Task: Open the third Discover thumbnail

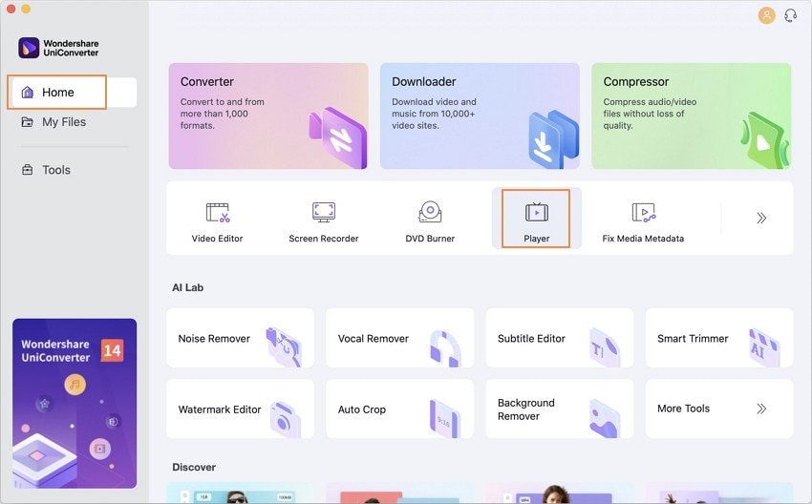Action: (560, 493)
